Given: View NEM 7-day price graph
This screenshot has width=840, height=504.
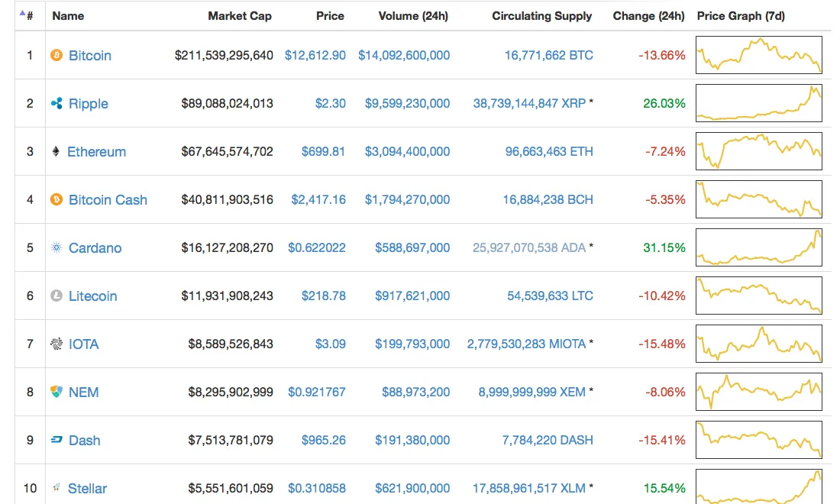Looking at the screenshot, I should 758,392.
